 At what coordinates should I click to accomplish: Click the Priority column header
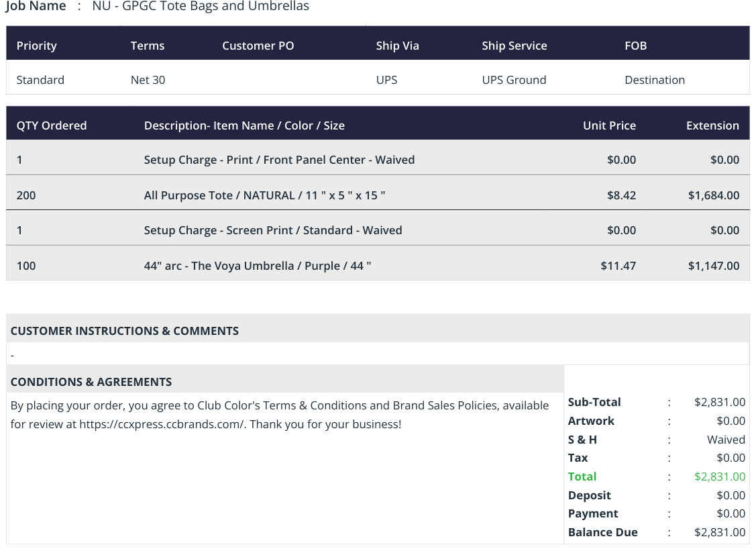coord(37,46)
